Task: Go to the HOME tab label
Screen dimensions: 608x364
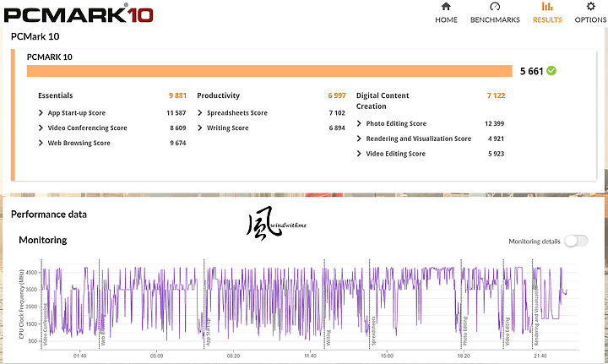Action: coord(446,19)
